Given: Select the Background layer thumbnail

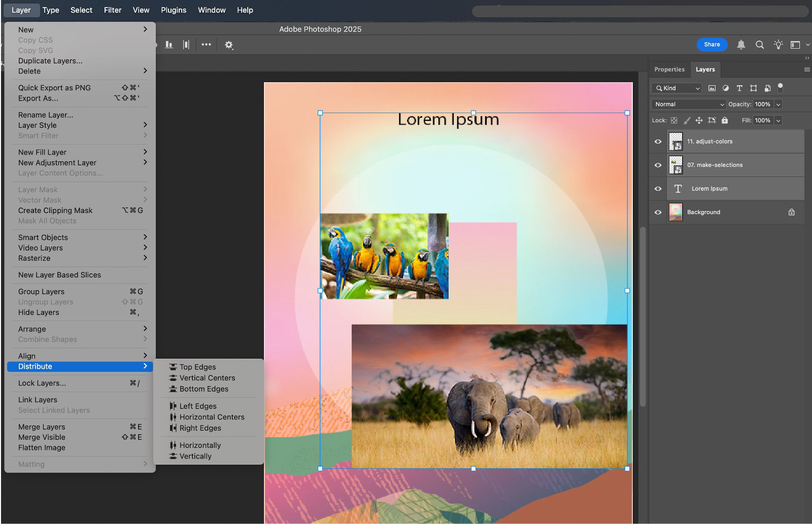Looking at the screenshot, I should point(676,212).
